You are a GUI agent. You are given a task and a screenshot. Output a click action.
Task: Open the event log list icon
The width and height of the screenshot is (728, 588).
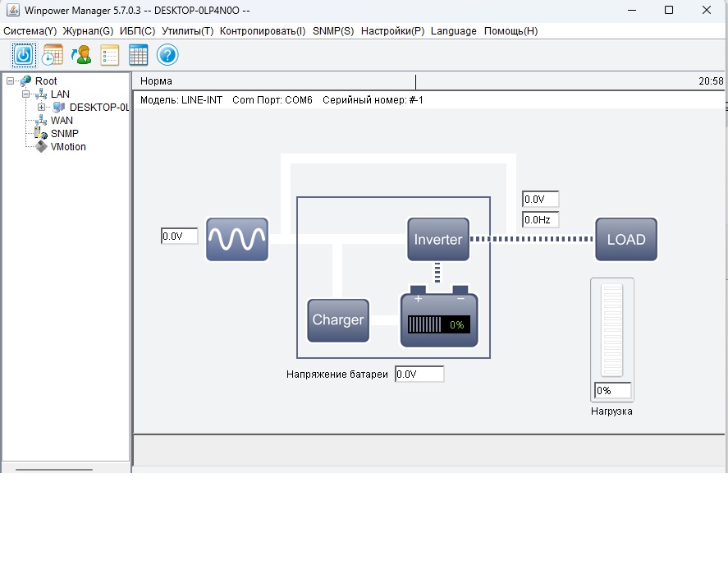coord(110,55)
